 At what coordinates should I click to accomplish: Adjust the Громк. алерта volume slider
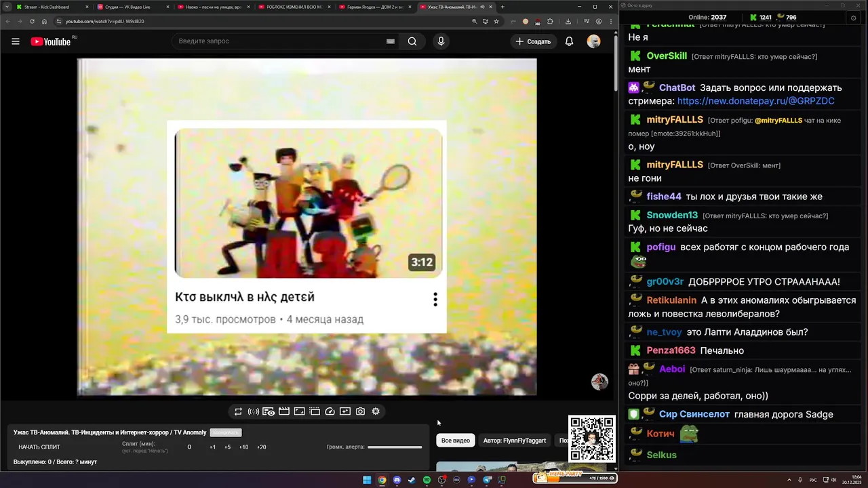click(395, 447)
